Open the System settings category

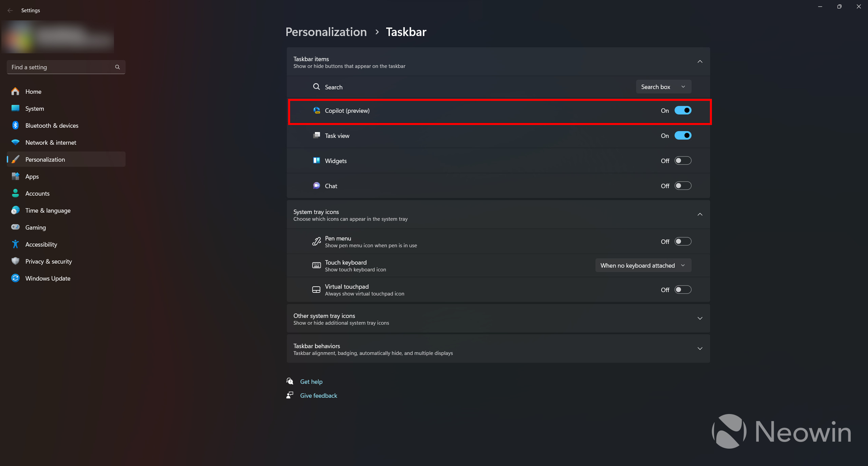35,109
